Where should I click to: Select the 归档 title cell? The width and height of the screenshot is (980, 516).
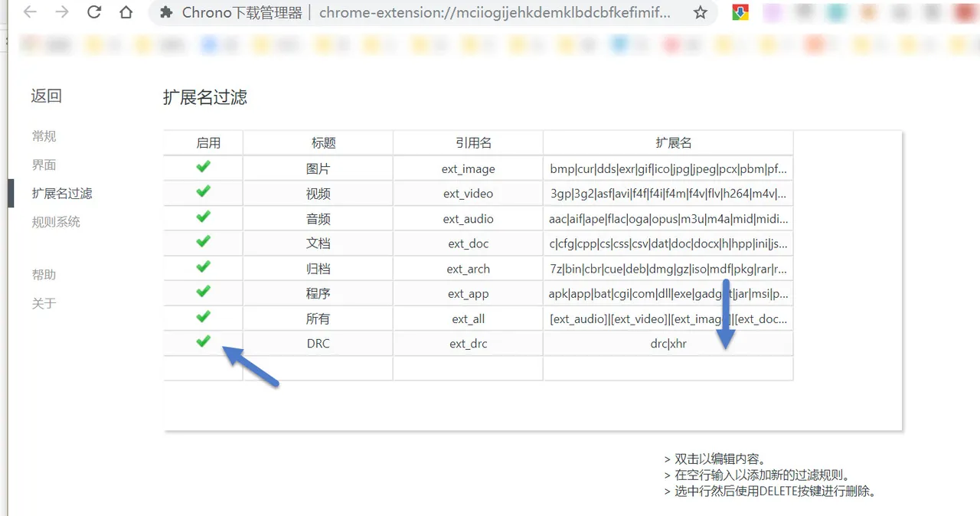tap(318, 269)
